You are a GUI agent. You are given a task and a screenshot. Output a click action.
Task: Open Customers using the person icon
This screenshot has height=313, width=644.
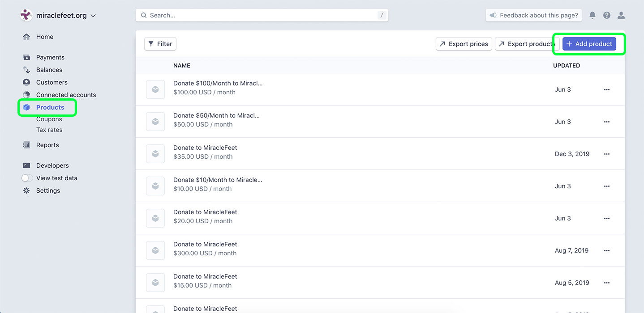coord(26,82)
